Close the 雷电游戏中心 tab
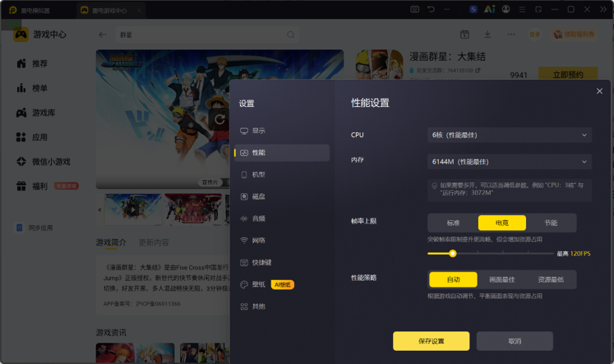614x364 pixels. click(139, 10)
